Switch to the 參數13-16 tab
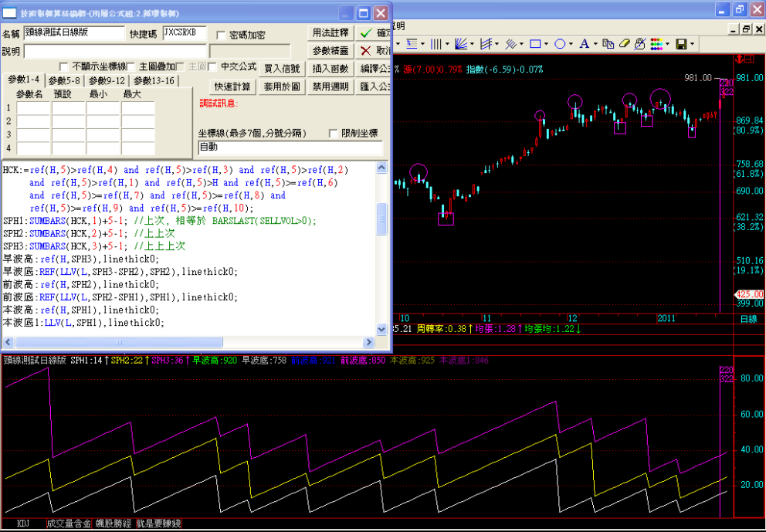 154,80
